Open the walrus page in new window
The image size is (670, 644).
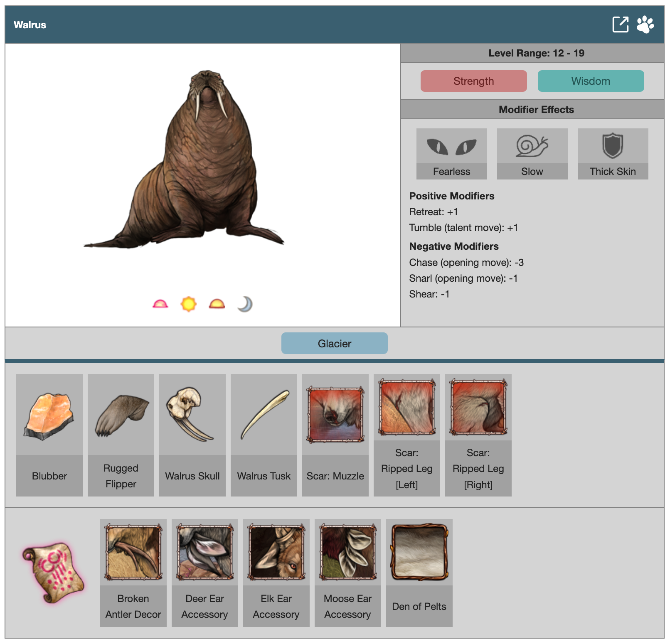(620, 25)
